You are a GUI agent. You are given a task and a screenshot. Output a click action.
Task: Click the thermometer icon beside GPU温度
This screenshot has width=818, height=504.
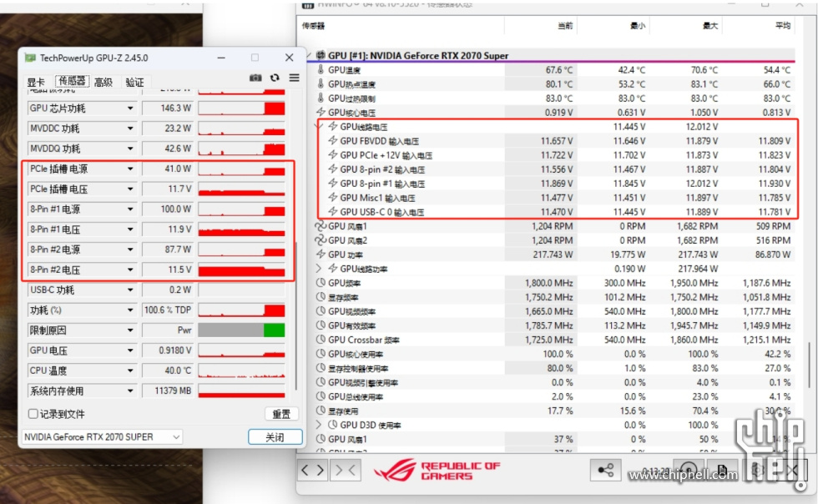click(x=321, y=69)
